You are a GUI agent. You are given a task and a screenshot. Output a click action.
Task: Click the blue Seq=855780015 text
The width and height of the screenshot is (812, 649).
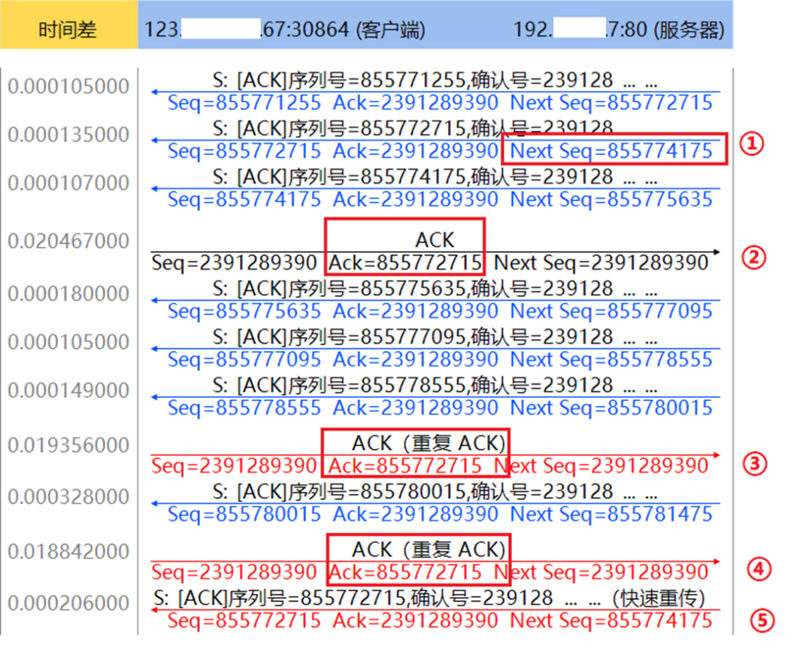click(x=244, y=514)
